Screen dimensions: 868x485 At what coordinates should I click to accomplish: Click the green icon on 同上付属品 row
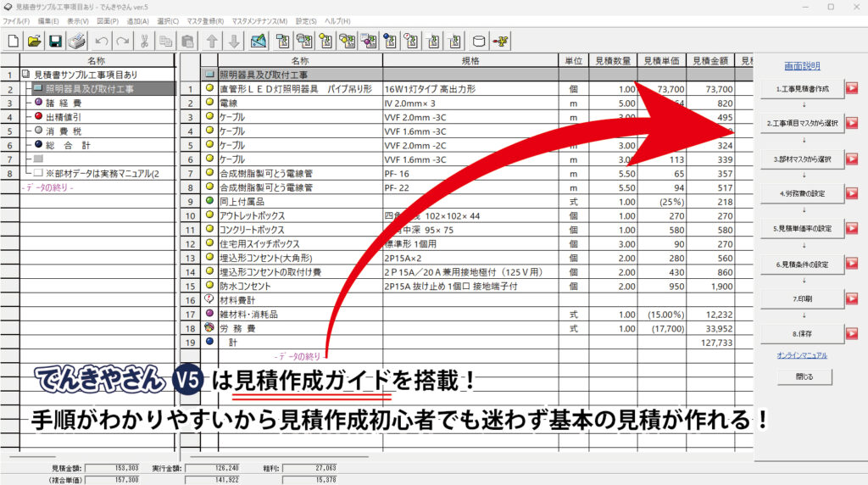(209, 201)
